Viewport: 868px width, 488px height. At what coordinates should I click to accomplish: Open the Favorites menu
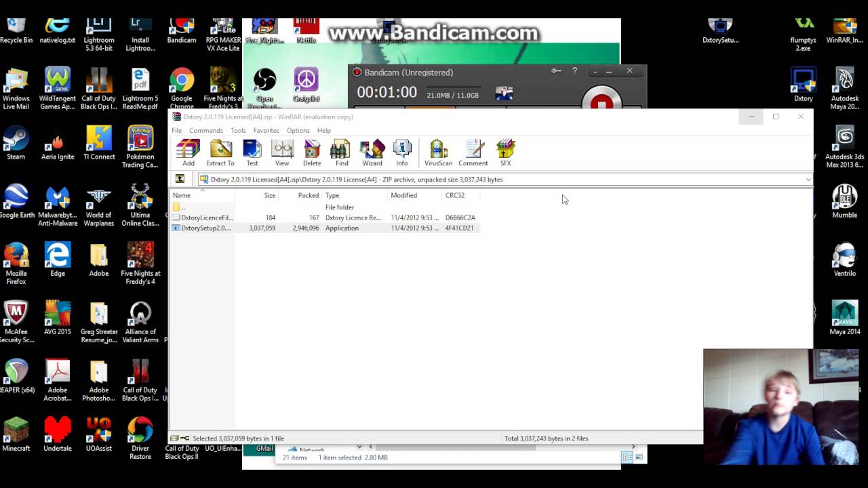click(266, 130)
